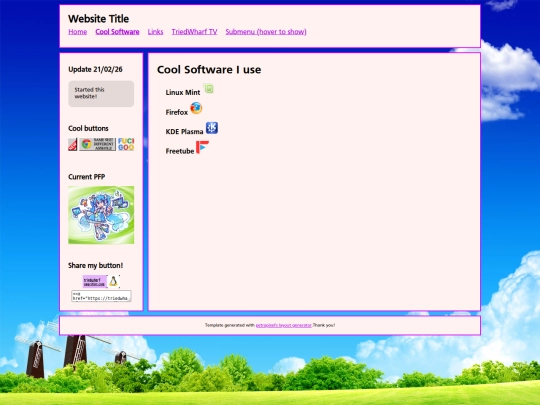The width and height of the screenshot is (540, 405).
Task: Click the 'Current PFP' heading
Action: [86, 177]
